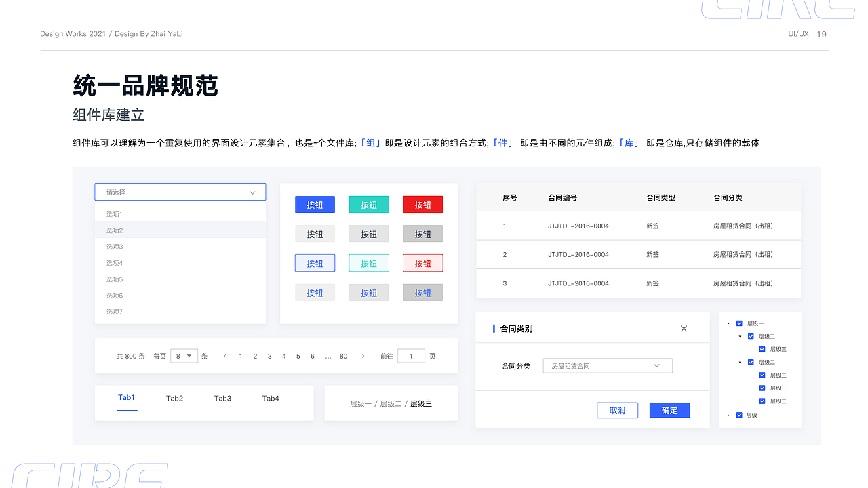
Task: Go to page 3 in pagination
Action: tap(269, 356)
